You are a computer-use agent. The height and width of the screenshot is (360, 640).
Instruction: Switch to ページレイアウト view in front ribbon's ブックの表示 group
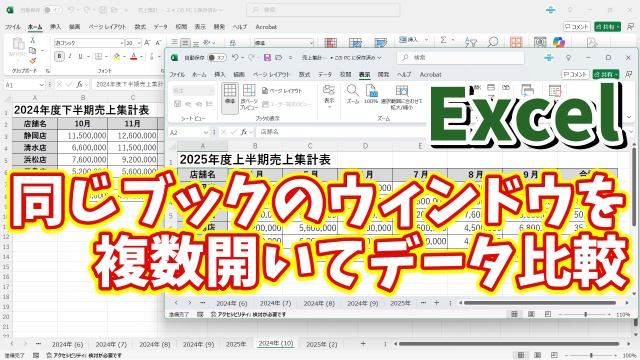click(282, 91)
